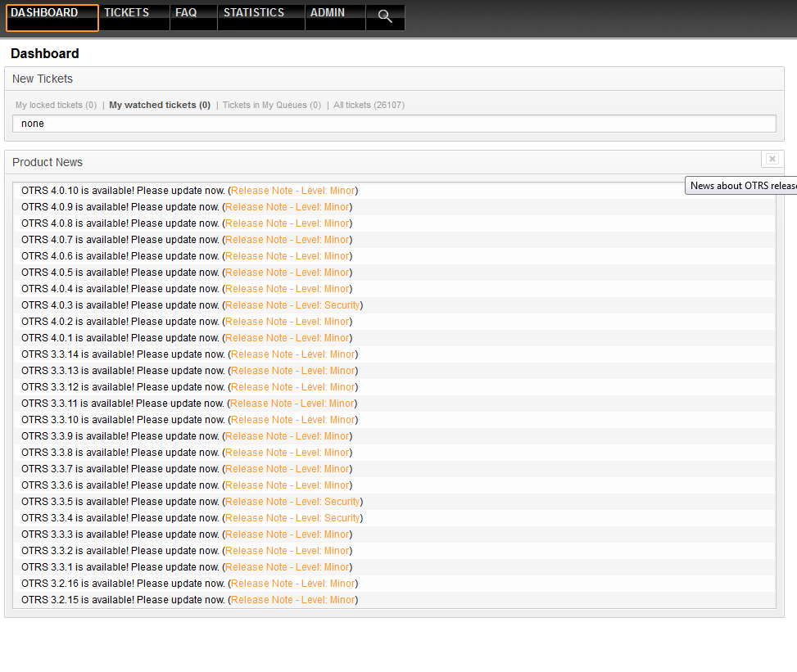Open release note for OTRS 3.3.14
The width and height of the screenshot is (797, 672).
pos(292,354)
